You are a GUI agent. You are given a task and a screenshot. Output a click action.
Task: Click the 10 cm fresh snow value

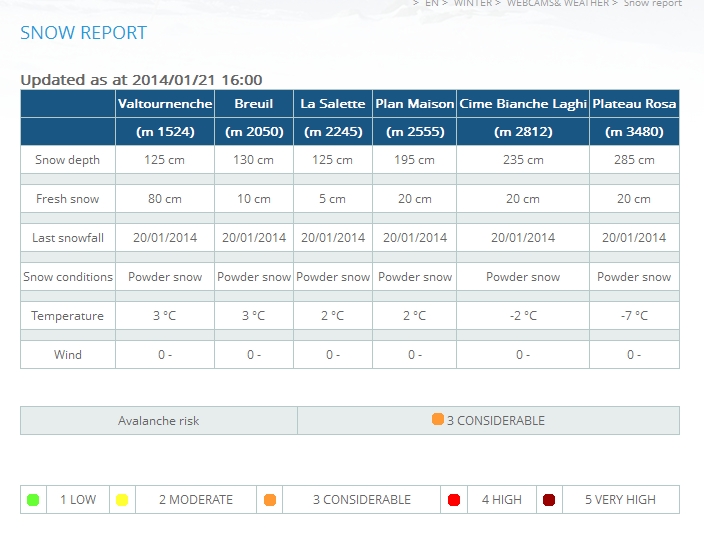click(254, 199)
